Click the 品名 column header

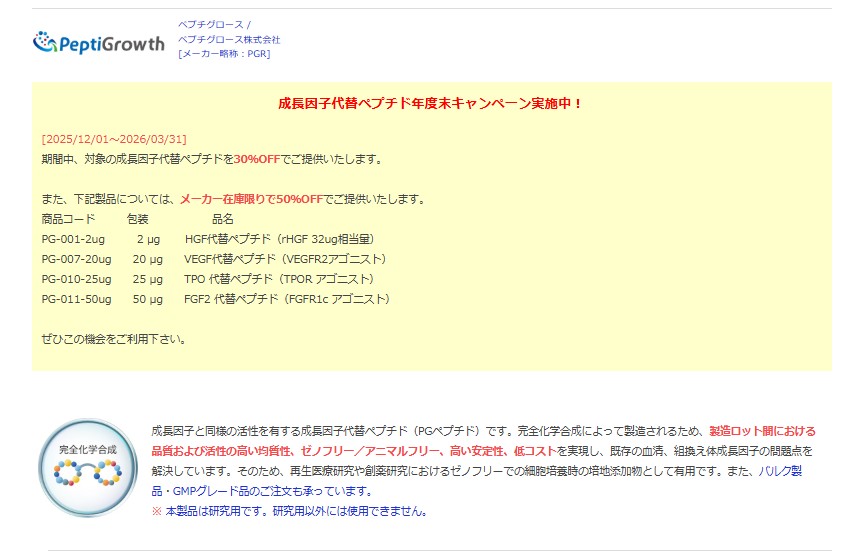point(222,219)
